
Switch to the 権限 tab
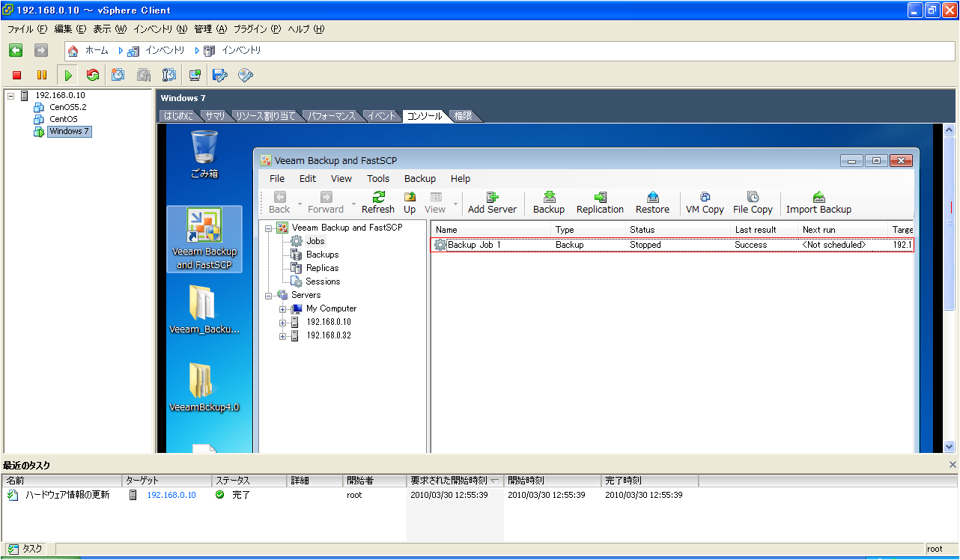coord(464,116)
